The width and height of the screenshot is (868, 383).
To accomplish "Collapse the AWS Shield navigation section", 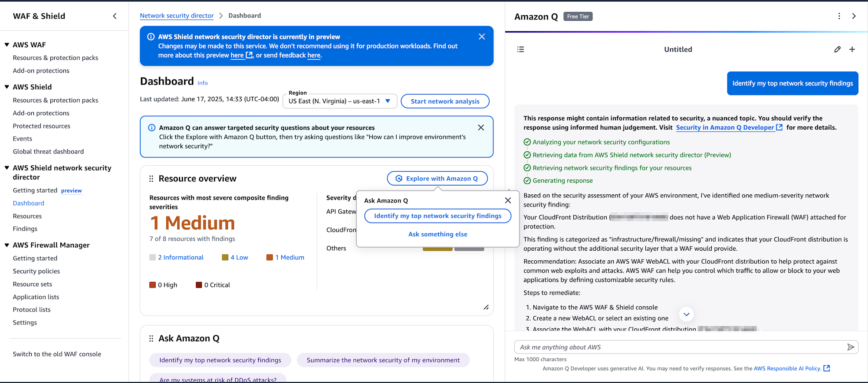I will tap(7, 87).
